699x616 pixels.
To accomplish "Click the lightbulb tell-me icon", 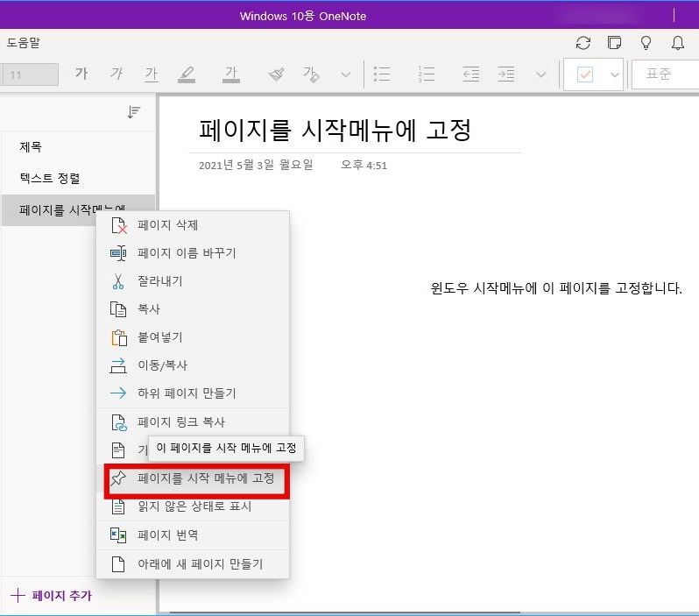I will pyautogui.click(x=646, y=43).
